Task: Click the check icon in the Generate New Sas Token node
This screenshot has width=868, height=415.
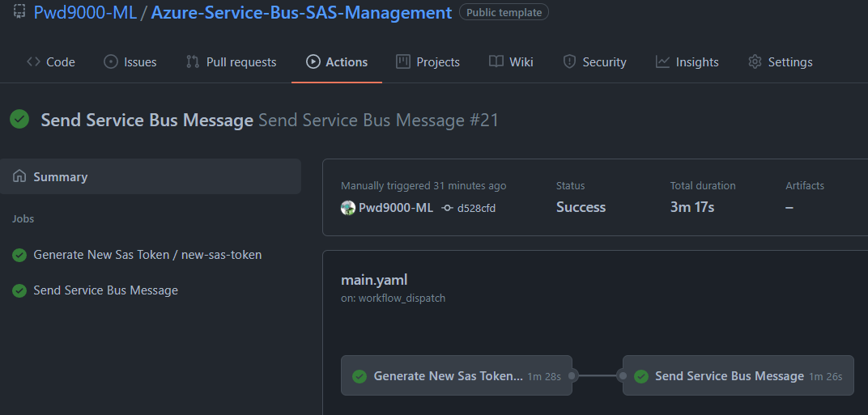Action: 360,377
